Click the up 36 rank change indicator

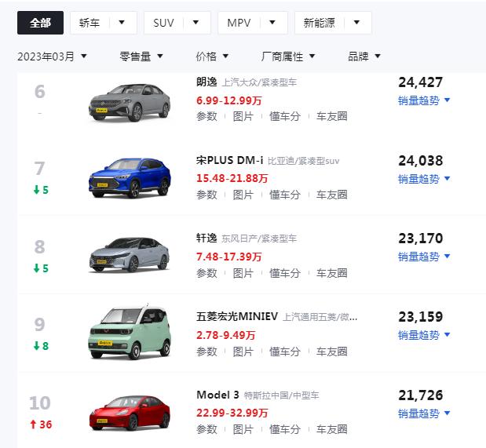pos(41,424)
